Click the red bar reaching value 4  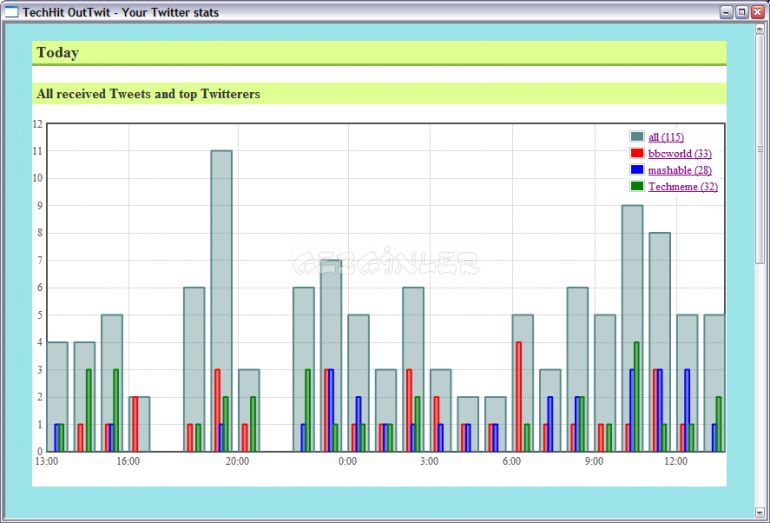coord(519,396)
